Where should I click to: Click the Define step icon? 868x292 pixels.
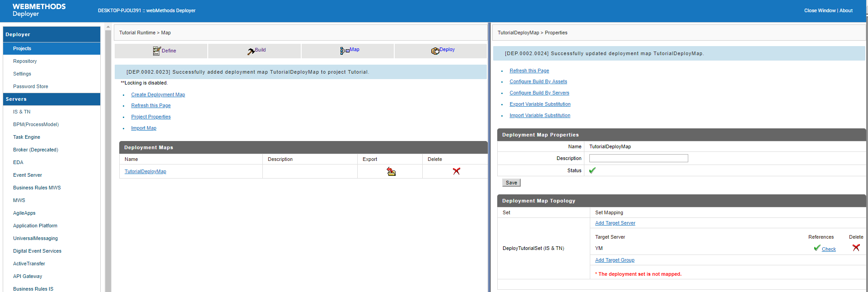pos(157,51)
